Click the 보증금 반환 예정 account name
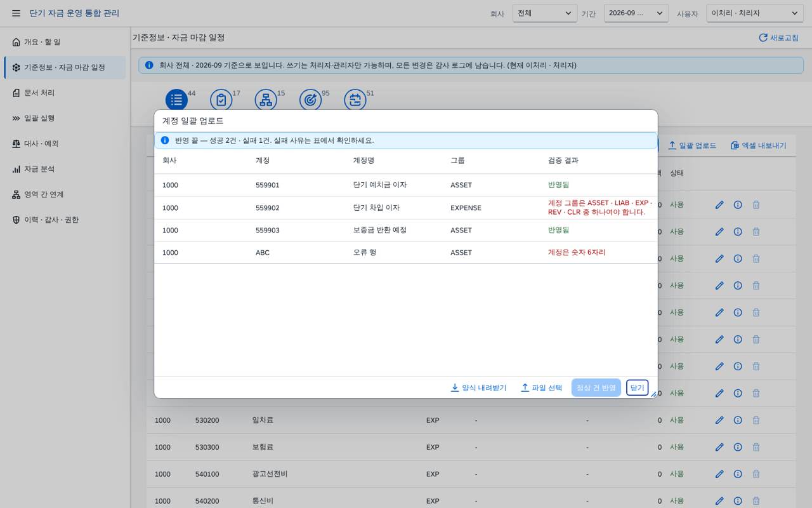Image resolution: width=812 pixels, height=508 pixels. coord(380,230)
